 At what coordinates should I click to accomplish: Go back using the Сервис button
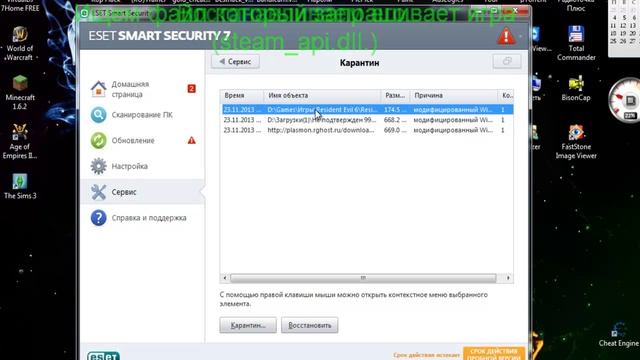tap(236, 62)
